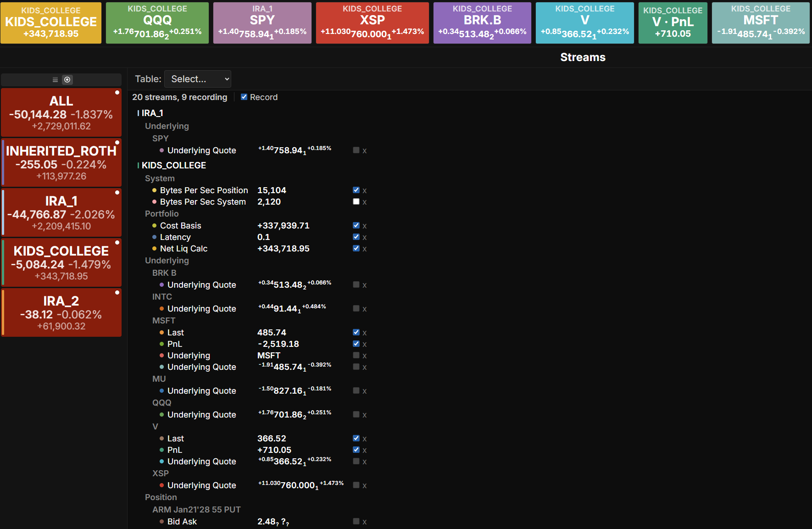Click the Streams panel title
This screenshot has width=812, height=529.
coord(583,57)
